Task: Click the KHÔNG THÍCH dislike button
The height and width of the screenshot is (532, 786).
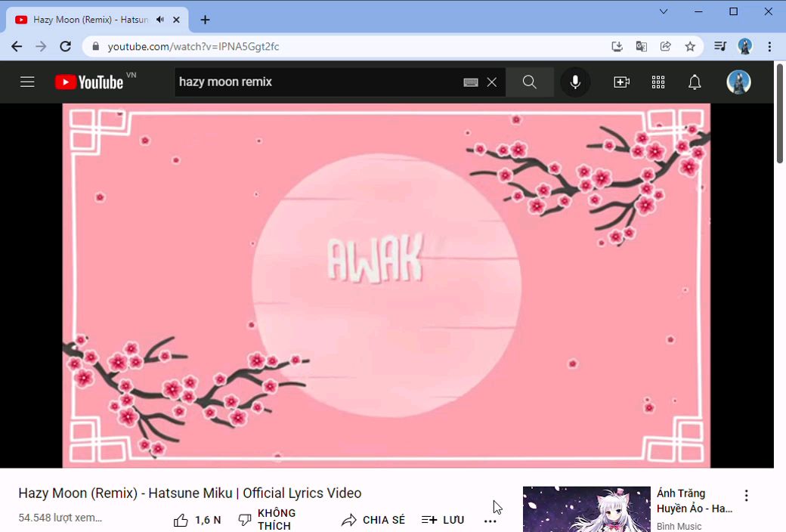Action: pyautogui.click(x=268, y=519)
